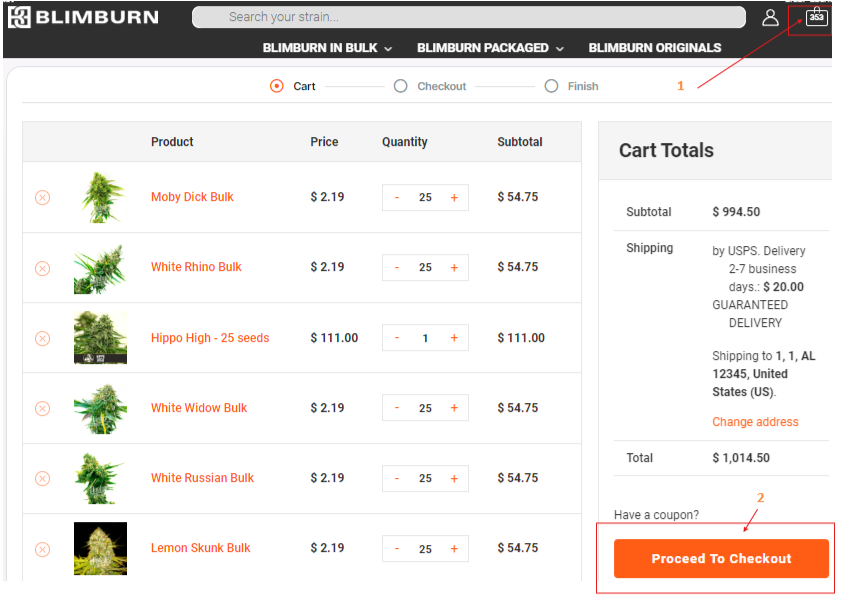This screenshot has width=851, height=604.
Task: Click cart subtotal $ 994.50 value
Action: tap(736, 212)
